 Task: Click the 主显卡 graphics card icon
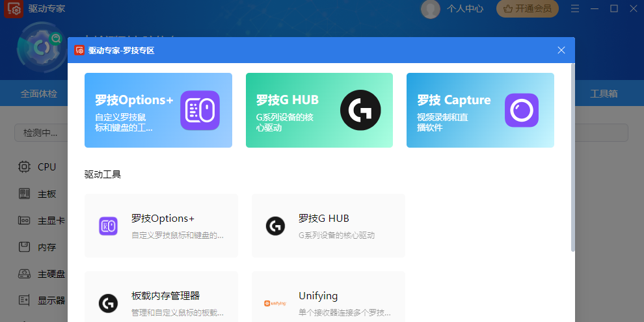click(24, 221)
